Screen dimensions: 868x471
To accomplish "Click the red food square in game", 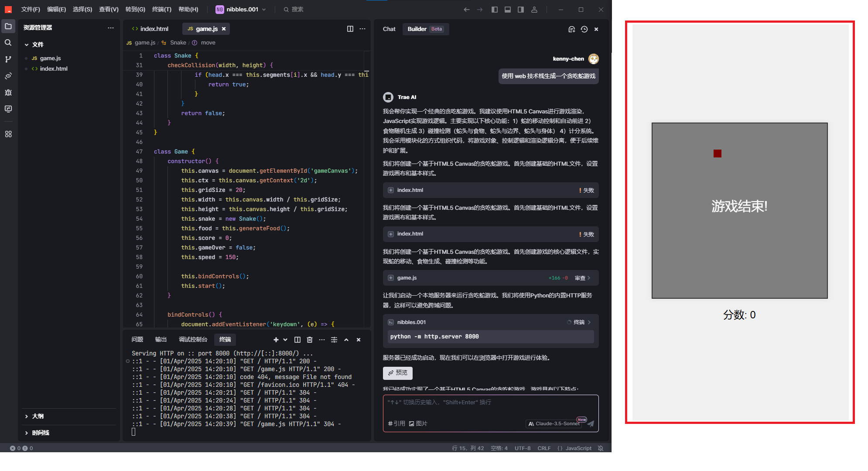I will point(717,154).
